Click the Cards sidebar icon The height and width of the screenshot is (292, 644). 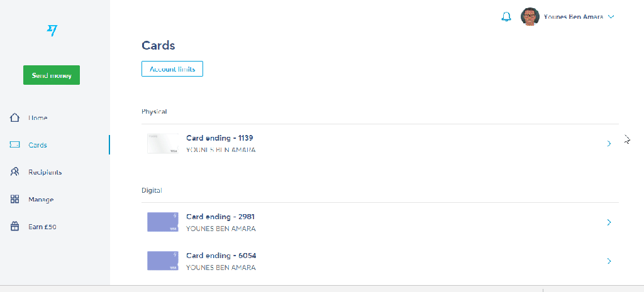[15, 145]
